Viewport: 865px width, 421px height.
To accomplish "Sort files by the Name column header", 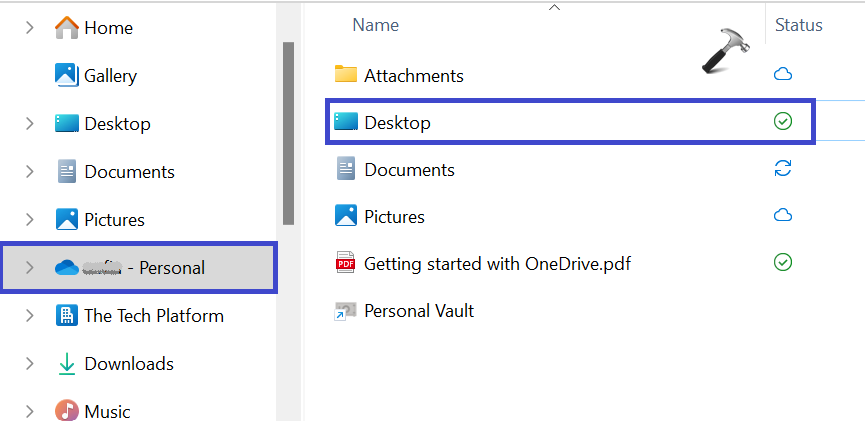I will pos(375,25).
